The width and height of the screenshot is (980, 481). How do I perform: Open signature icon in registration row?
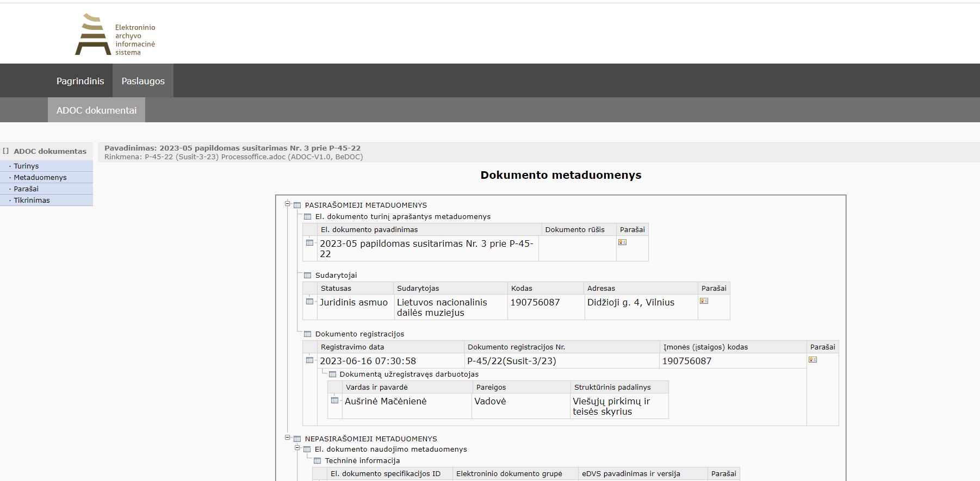pyautogui.click(x=813, y=360)
